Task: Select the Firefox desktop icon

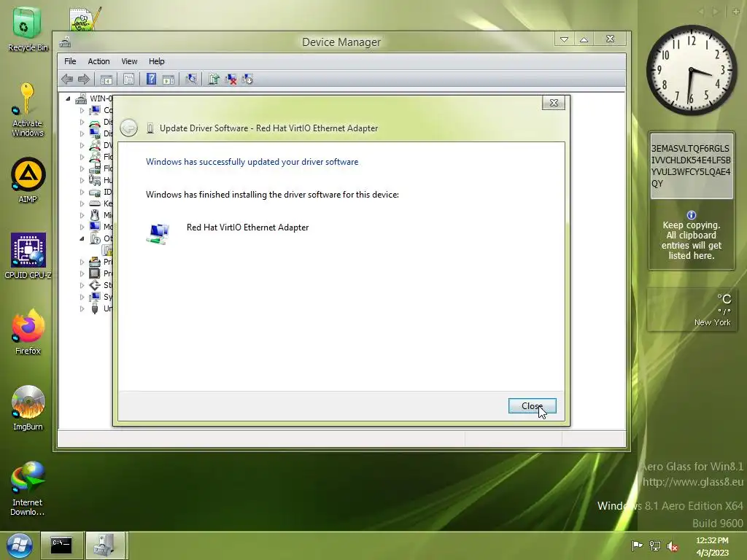Action: pos(28,332)
